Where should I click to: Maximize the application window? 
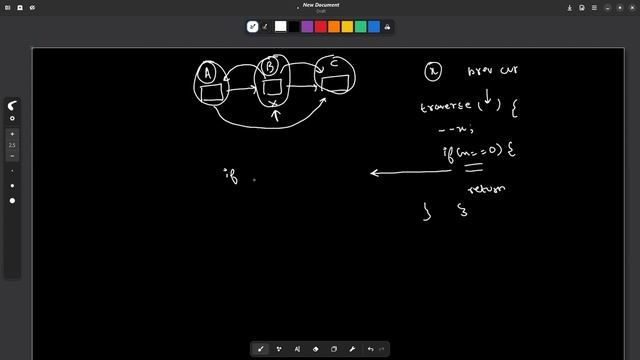pos(620,8)
